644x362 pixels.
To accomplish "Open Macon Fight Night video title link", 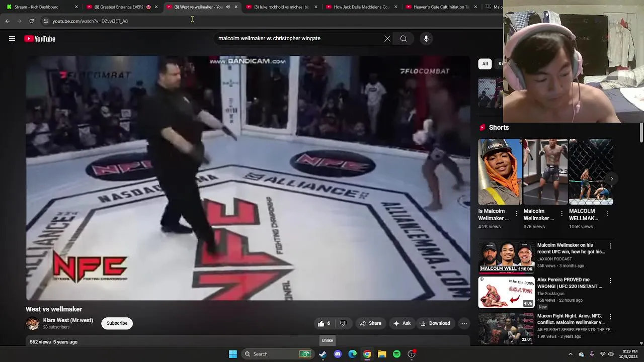I will tap(571, 319).
